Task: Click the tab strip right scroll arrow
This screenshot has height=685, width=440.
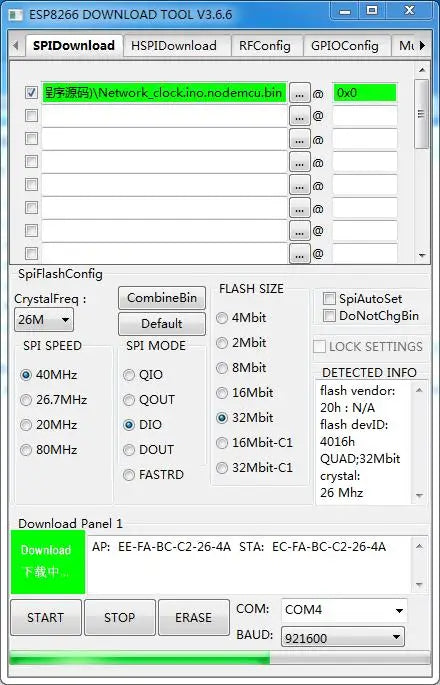Action: pos(423,45)
